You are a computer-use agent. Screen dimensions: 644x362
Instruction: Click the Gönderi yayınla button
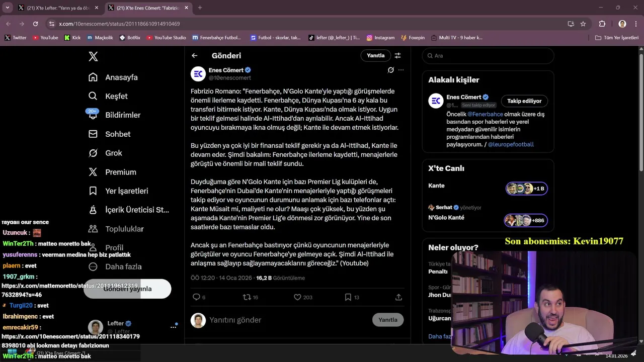(x=127, y=289)
